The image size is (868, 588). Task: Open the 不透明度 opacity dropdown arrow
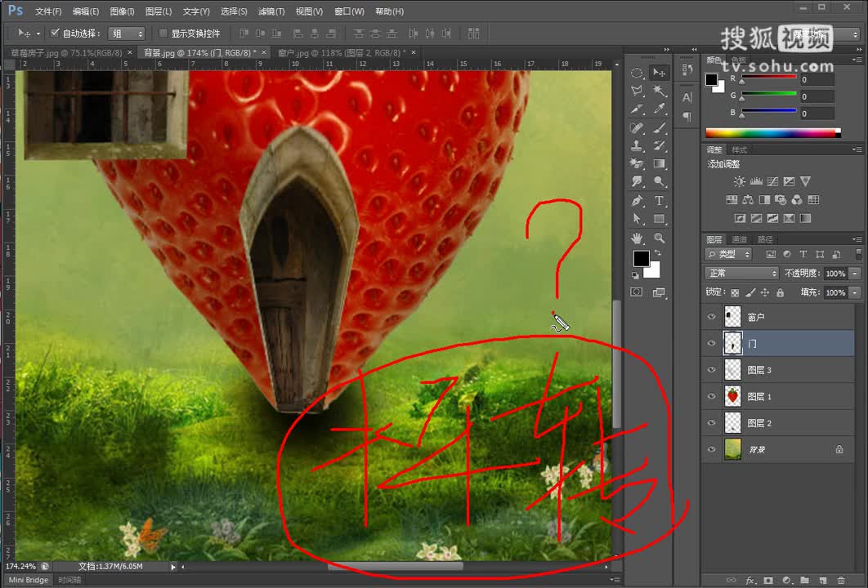[x=855, y=274]
